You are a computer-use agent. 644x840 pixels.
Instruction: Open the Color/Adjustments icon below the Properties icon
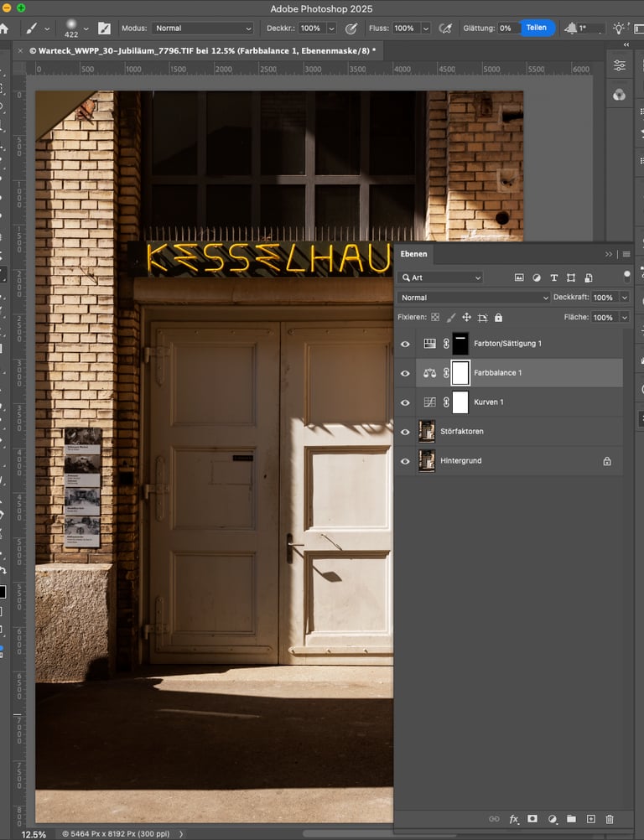pyautogui.click(x=620, y=95)
